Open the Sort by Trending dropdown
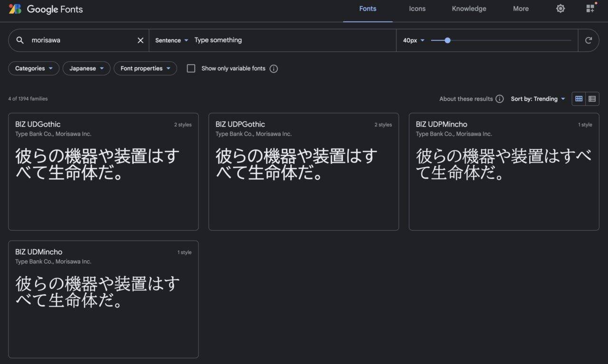 click(x=538, y=99)
